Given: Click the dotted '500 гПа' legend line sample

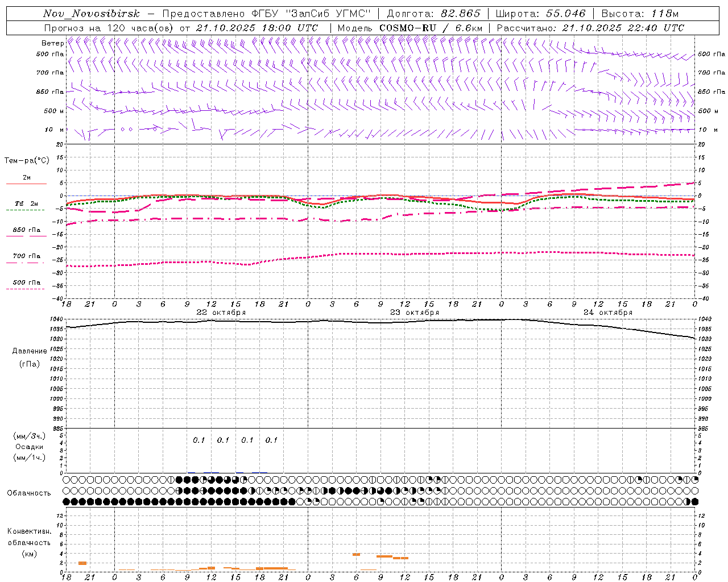Looking at the screenshot, I should tap(25, 289).
